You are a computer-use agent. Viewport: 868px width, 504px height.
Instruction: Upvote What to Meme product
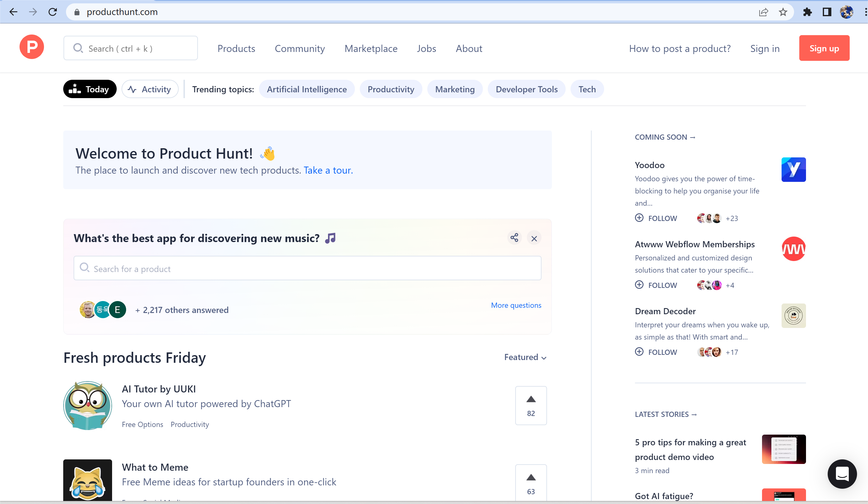(x=531, y=483)
